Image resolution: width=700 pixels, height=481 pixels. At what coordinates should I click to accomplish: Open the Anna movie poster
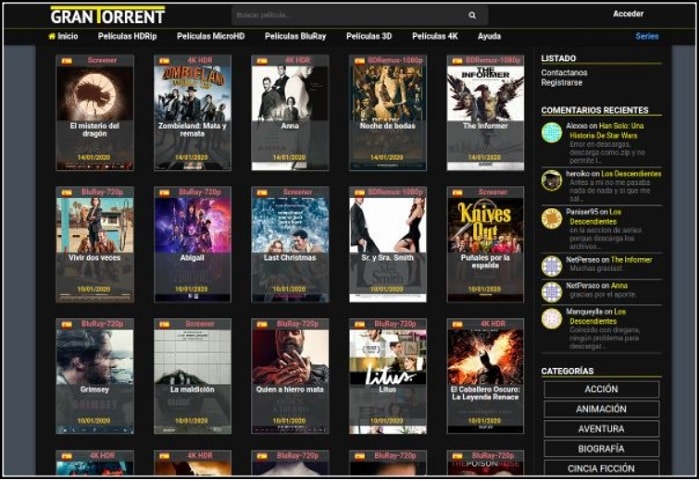tap(290, 113)
